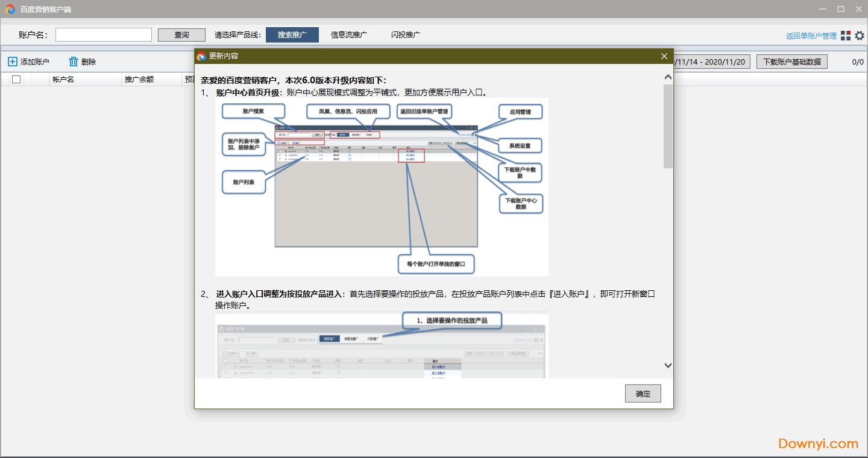Screen dimensions: 868x458
Task: Click the 下载账户基础数据 button
Action: pos(792,62)
